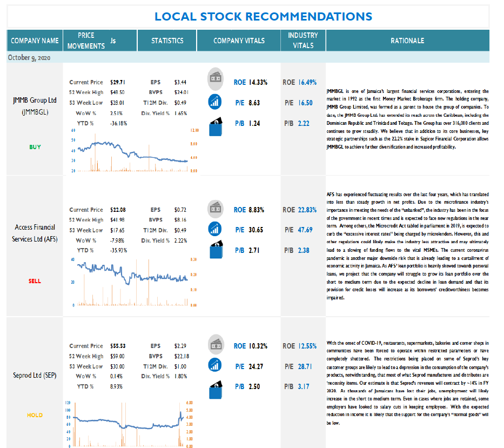Select industry ROE 22.83% in AFS row
504x448 pixels.
coord(307,210)
